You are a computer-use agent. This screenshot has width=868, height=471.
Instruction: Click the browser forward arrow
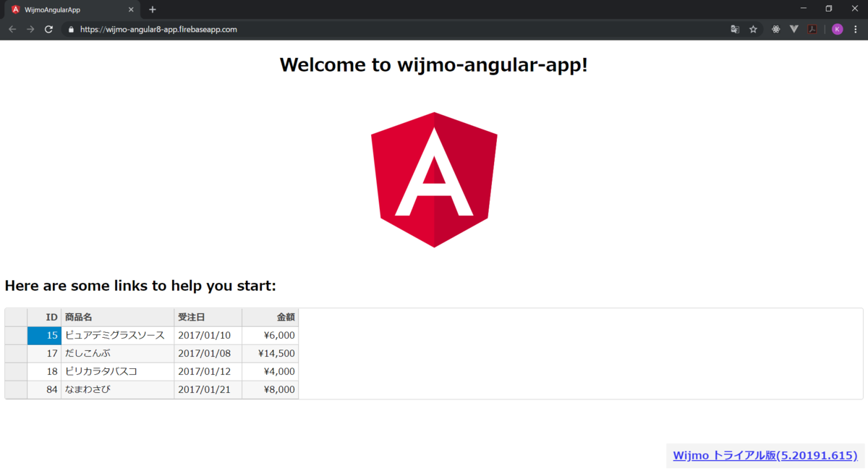[x=30, y=30]
